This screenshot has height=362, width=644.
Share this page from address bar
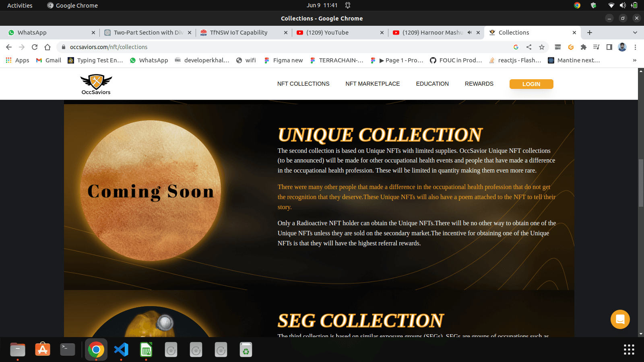pyautogui.click(x=529, y=47)
